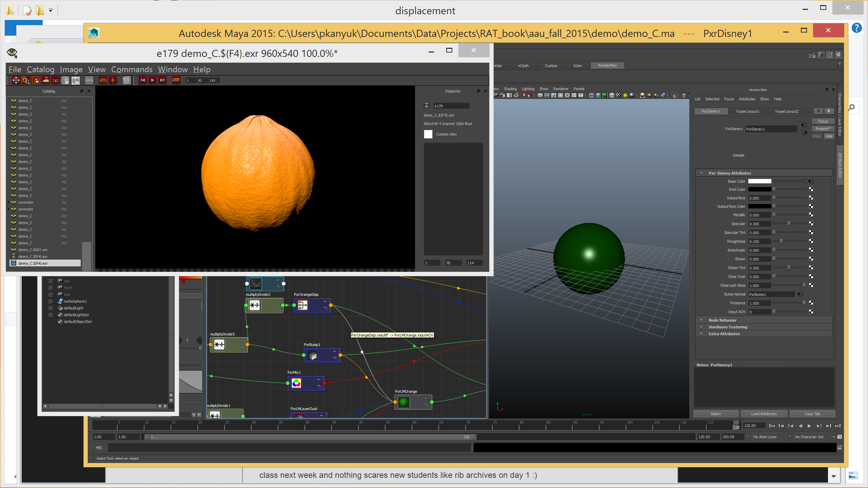The image size is (868, 488).
Task: Click the Copy Tab button
Action: [x=812, y=414]
